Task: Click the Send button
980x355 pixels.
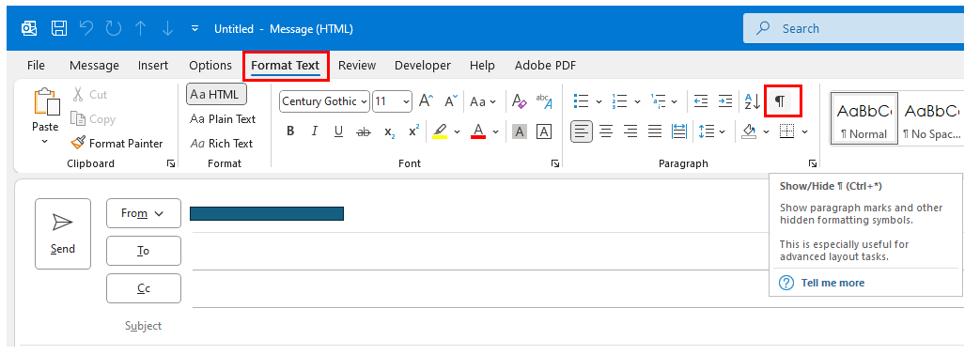Action: pos(63,234)
